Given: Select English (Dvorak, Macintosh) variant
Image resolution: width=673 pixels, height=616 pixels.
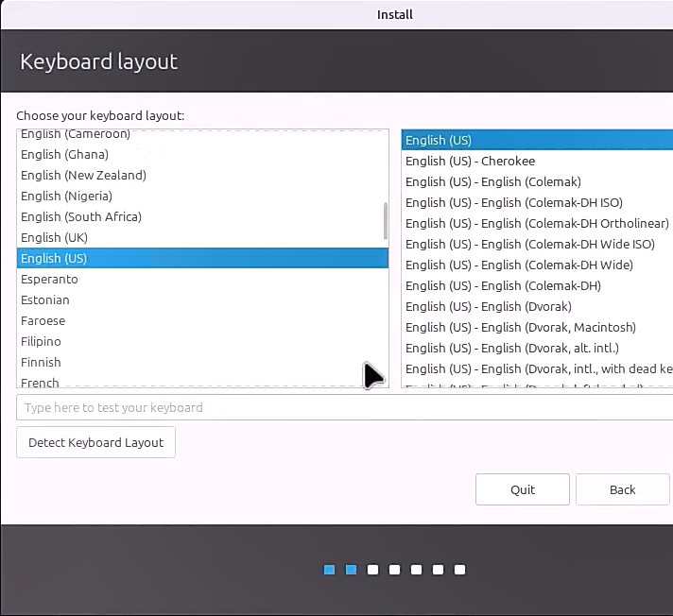Looking at the screenshot, I should point(520,327).
